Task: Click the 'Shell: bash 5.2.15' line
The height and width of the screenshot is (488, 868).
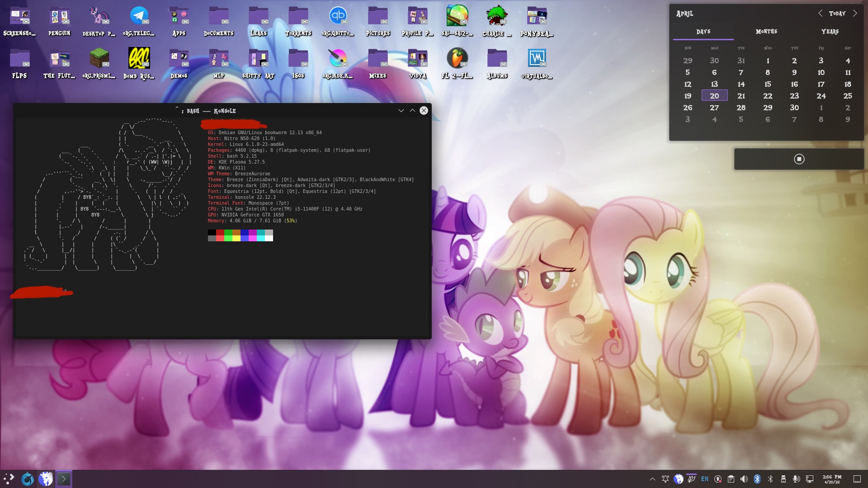Action: [x=232, y=156]
